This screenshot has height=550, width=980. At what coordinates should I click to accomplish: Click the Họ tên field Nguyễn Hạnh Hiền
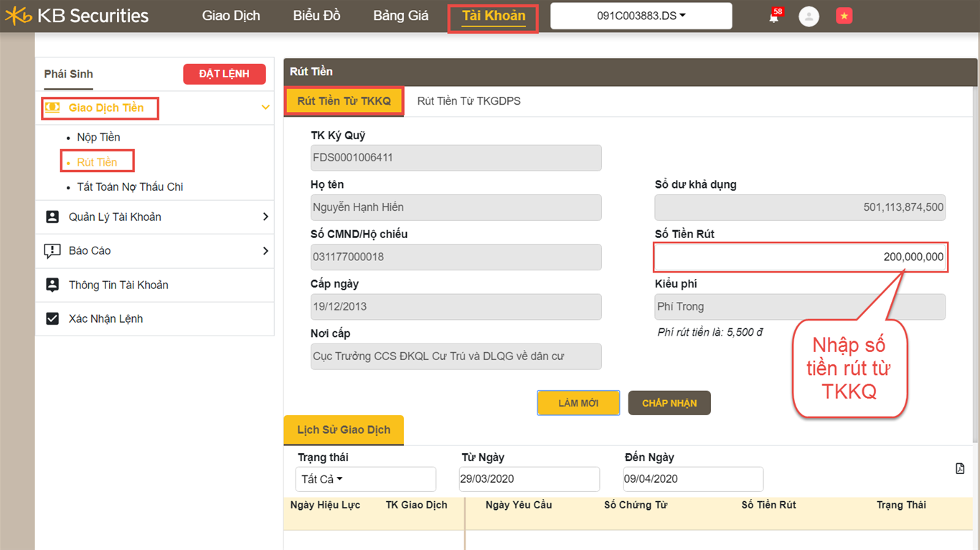point(456,207)
